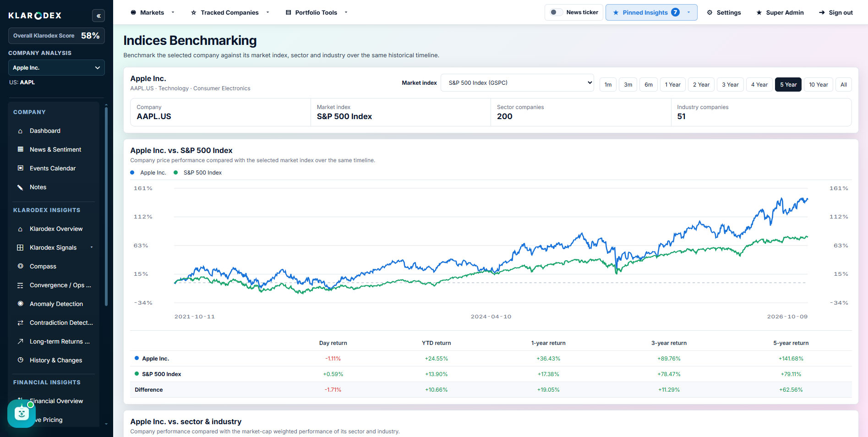Screen dimensions: 868x437
Task: Click the Long-term Returns arrow icon
Action: click(20, 341)
